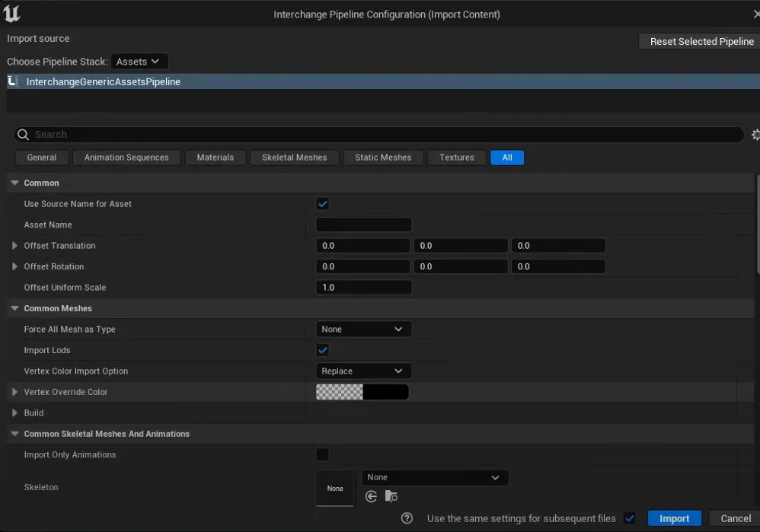Click the Unreal Engine logo icon

pos(11,13)
